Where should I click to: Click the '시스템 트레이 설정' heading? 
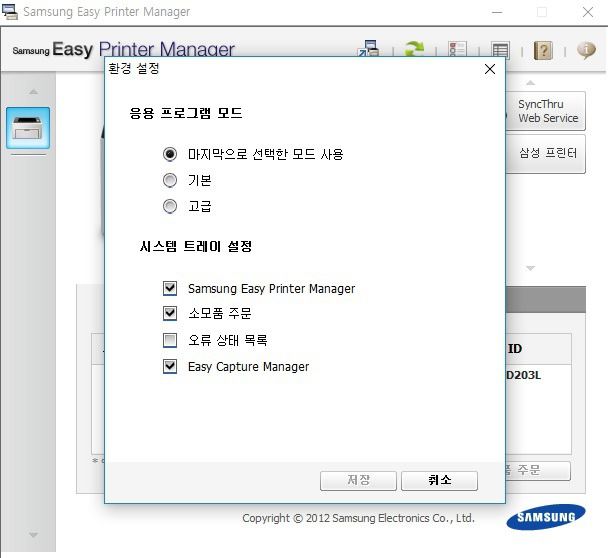click(196, 246)
